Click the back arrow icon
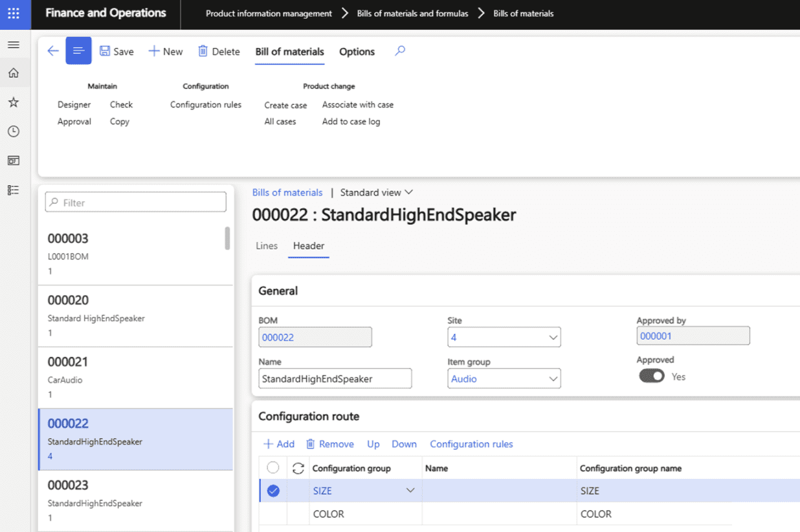This screenshot has height=532, width=800. (53, 51)
